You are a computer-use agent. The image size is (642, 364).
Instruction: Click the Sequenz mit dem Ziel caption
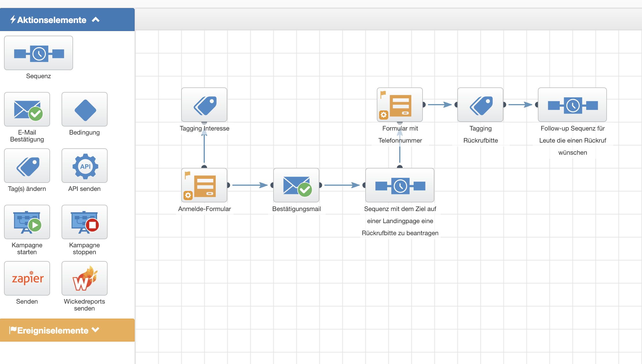(x=400, y=221)
